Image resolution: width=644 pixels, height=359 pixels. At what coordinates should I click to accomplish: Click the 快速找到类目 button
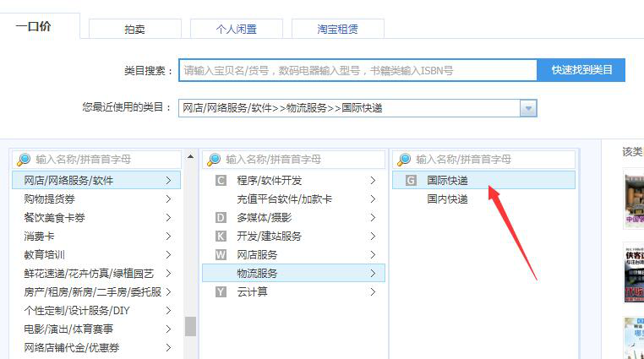click(x=581, y=70)
